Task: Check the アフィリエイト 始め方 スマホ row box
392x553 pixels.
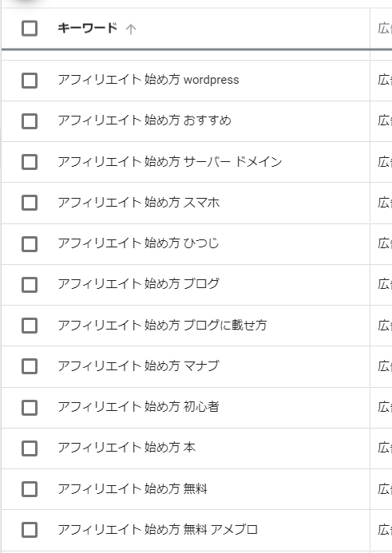Action: [30, 203]
